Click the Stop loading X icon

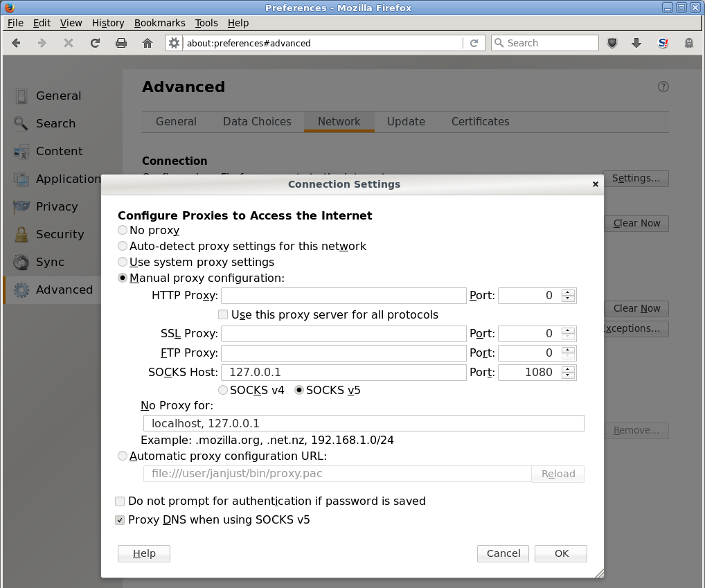click(69, 43)
